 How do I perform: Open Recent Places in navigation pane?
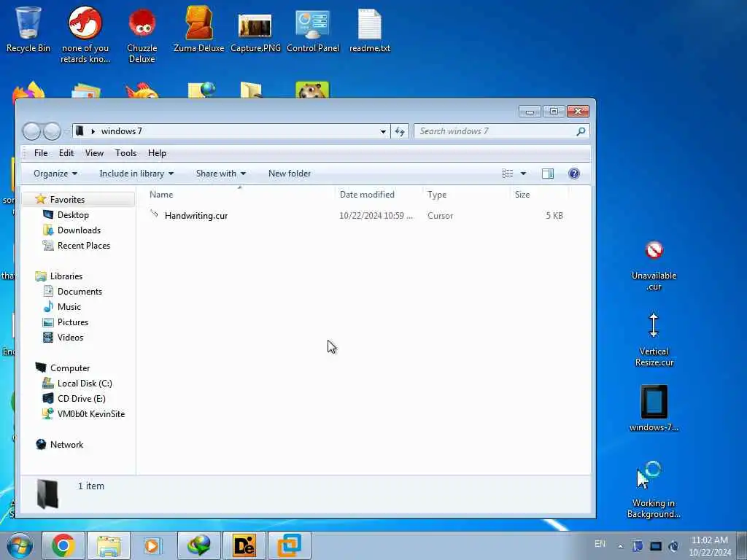(x=83, y=245)
